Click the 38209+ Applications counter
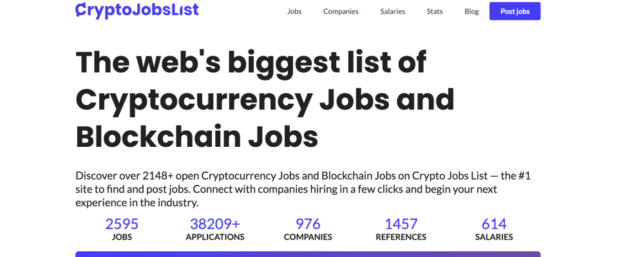This screenshot has height=257, width=644. point(215,229)
